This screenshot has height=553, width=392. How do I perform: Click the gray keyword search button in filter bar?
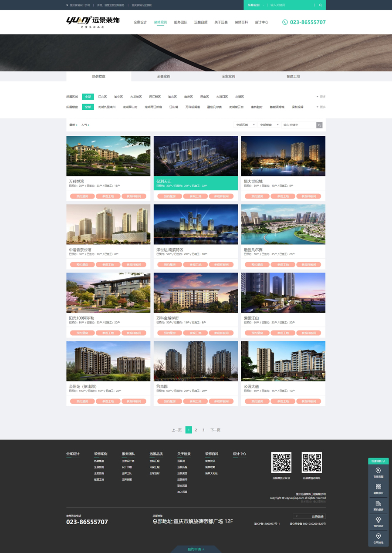point(319,125)
